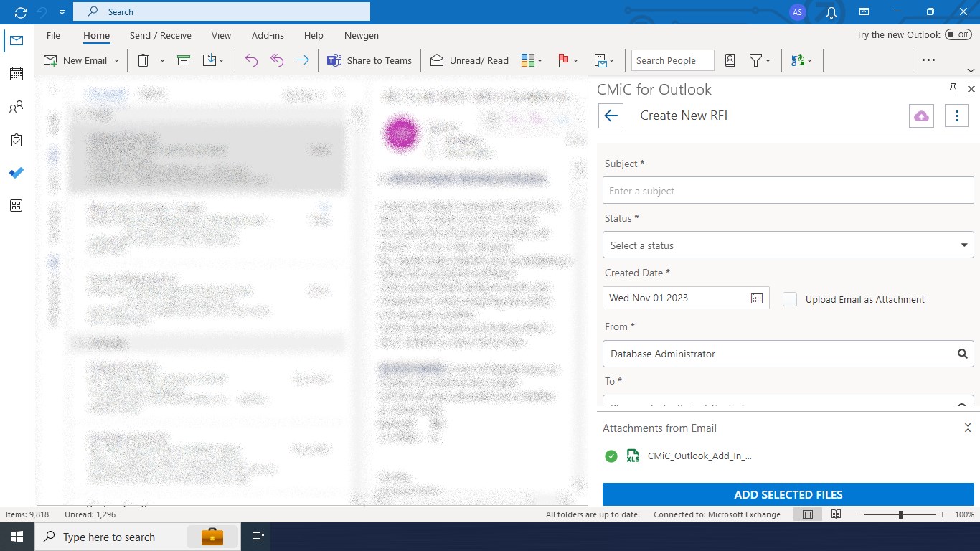Toggle Try the new Outlook switch
The width and height of the screenshot is (980, 551).
(958, 34)
